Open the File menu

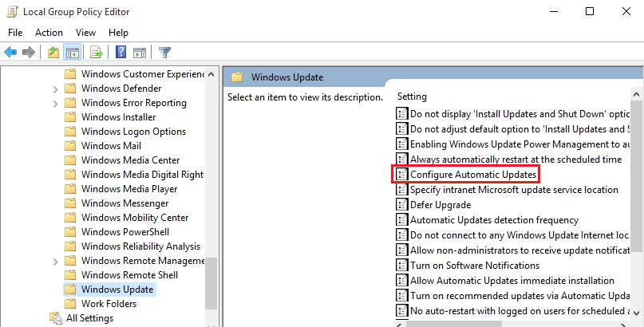click(16, 33)
